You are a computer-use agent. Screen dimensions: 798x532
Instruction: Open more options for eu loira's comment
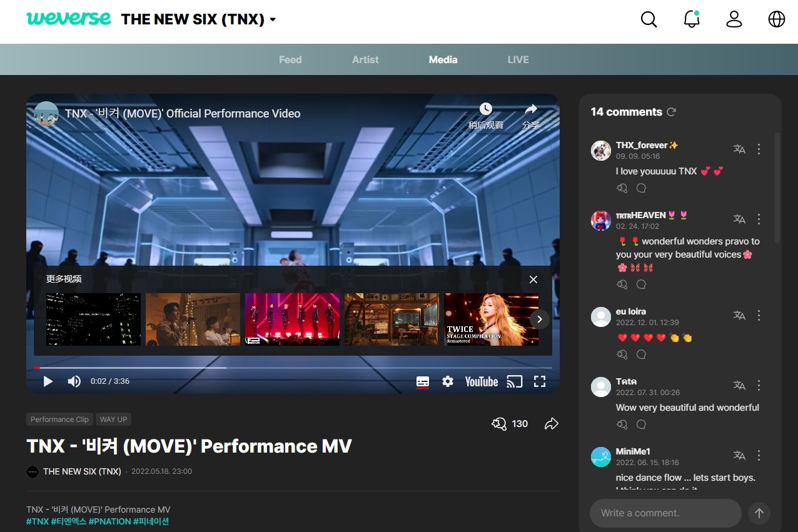point(759,315)
